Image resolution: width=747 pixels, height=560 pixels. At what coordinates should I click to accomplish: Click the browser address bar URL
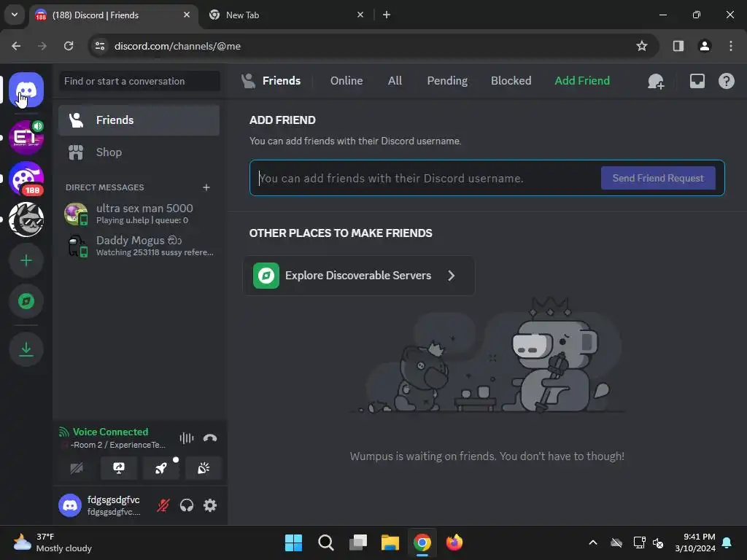click(177, 46)
